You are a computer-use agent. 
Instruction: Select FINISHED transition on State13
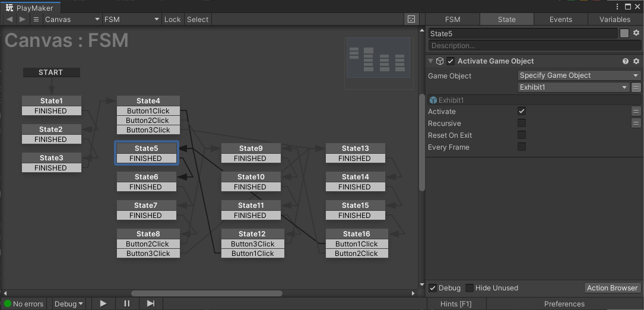click(356, 159)
